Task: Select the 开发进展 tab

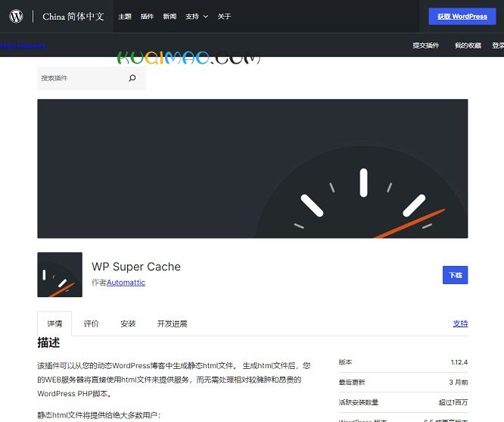Action: point(172,324)
